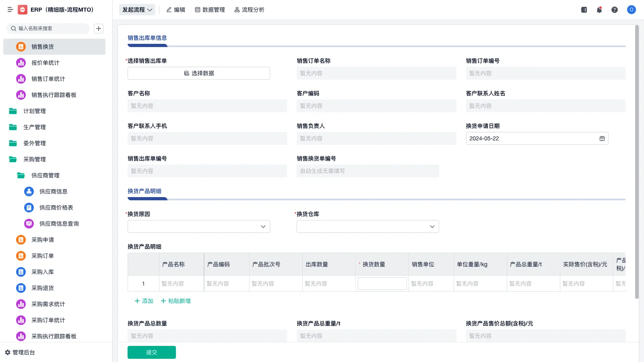Open the 发起流程 dropdown
The height and width of the screenshot is (362, 644).
coord(137,9)
